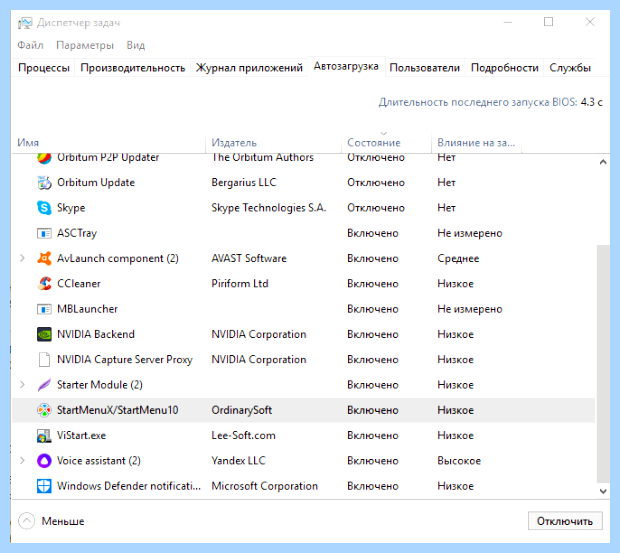Viewport: 620px width, 553px height.
Task: Click the Среднее impact value
Action: [x=458, y=259]
